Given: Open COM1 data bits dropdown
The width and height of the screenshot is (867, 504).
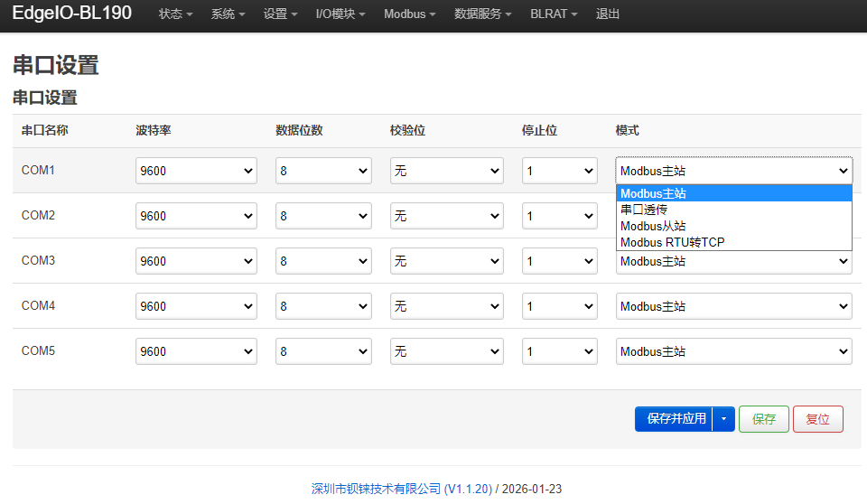Looking at the screenshot, I should point(323,171).
